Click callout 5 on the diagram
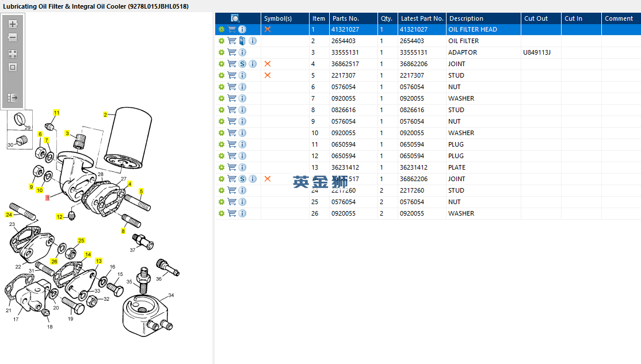 [x=141, y=191]
